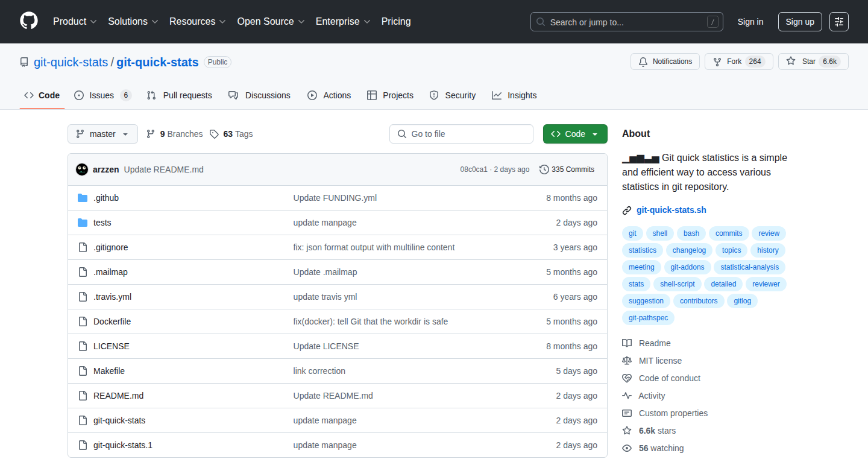Click the Security shield icon

434,95
